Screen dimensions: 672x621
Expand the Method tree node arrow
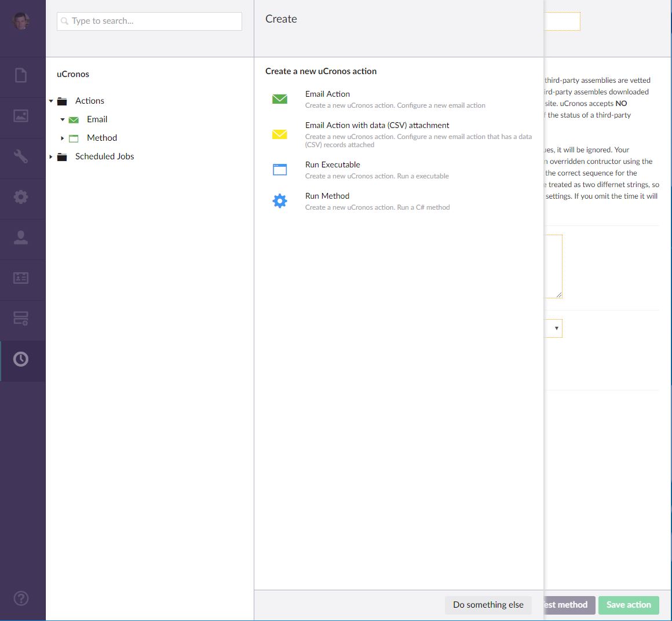coord(63,138)
